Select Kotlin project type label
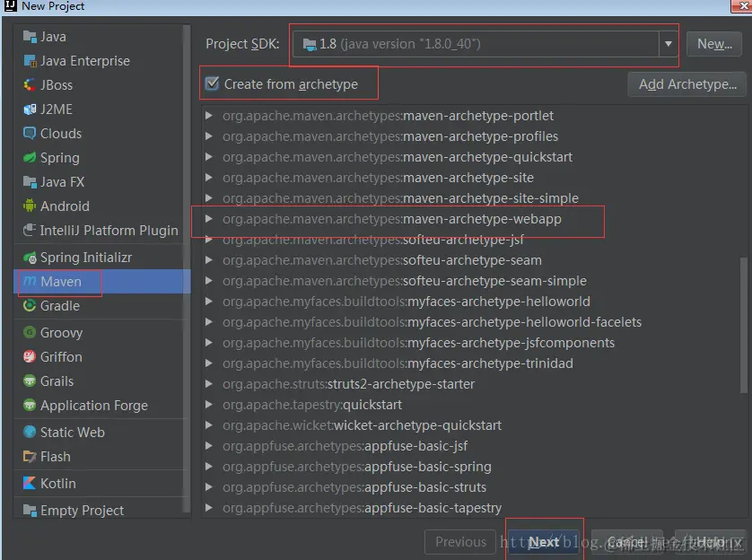 [x=58, y=484]
